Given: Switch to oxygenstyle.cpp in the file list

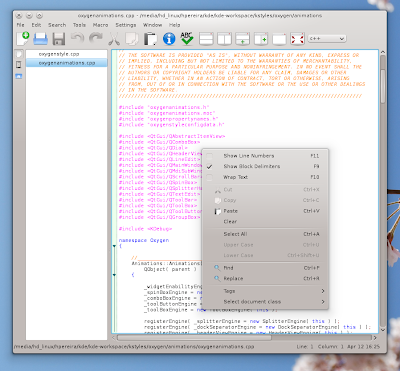Looking at the screenshot, I should (67, 54).
